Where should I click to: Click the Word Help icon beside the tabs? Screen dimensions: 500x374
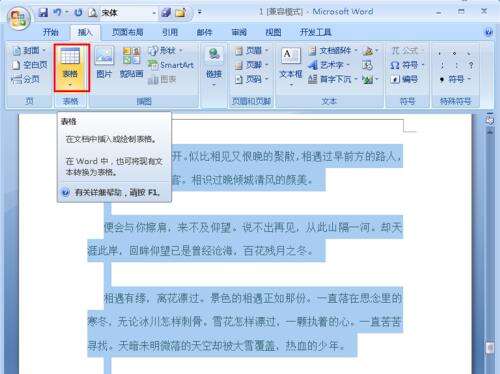coord(488,32)
